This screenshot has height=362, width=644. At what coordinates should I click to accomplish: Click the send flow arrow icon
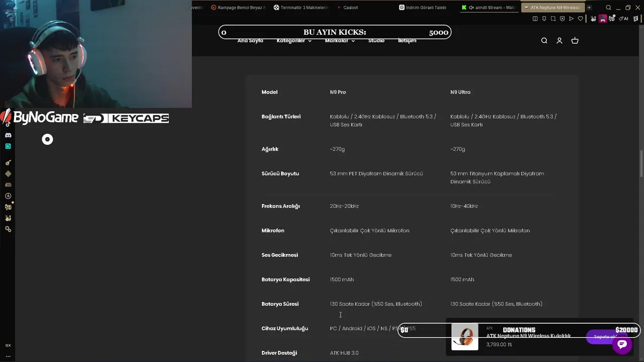(571, 19)
